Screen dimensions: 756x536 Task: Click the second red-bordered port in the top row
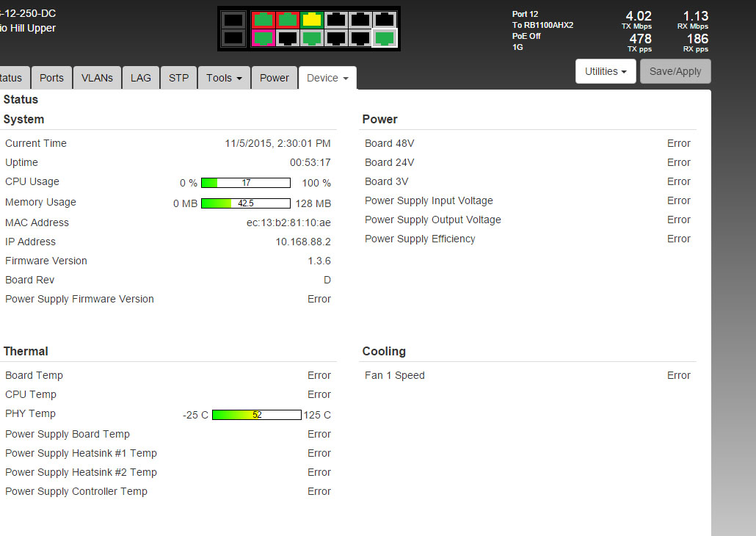288,20
